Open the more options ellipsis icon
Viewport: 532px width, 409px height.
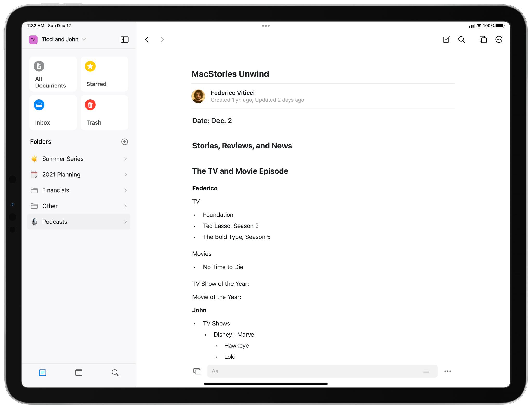tap(499, 39)
